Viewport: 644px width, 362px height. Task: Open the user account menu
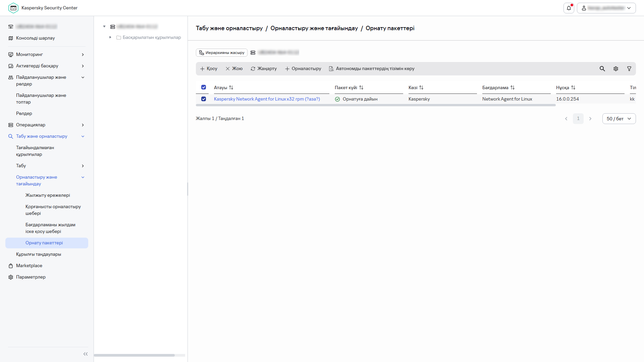606,8
